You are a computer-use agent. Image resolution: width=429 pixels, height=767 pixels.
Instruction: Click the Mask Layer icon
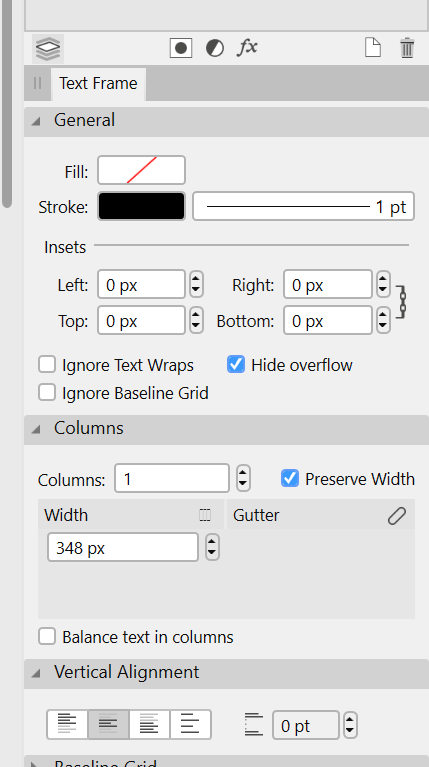pyautogui.click(x=181, y=48)
